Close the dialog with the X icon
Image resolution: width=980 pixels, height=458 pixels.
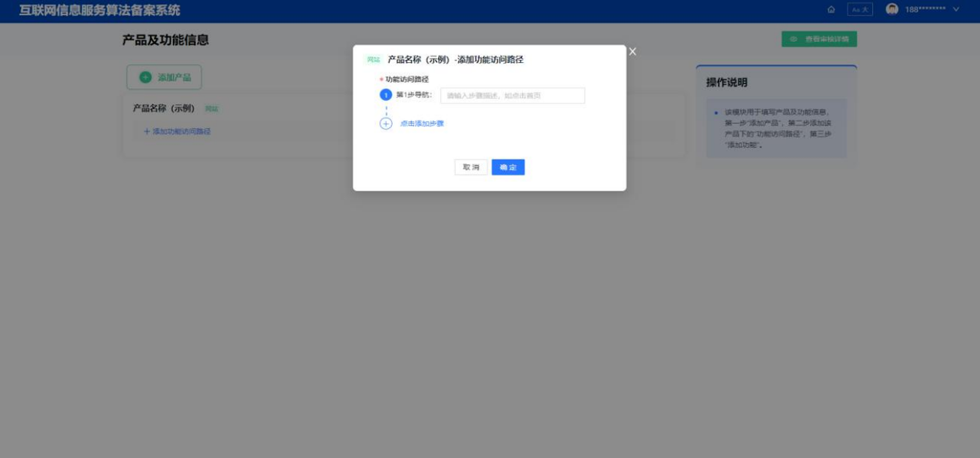pyautogui.click(x=632, y=51)
